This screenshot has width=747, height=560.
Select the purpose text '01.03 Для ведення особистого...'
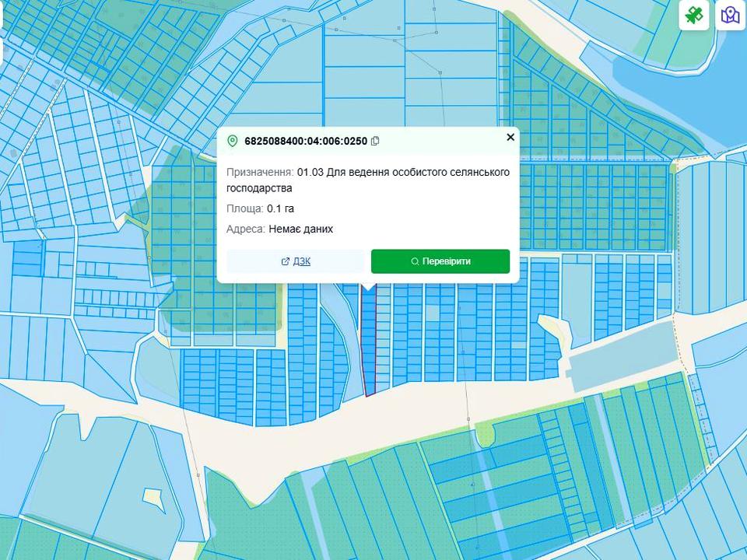point(368,180)
